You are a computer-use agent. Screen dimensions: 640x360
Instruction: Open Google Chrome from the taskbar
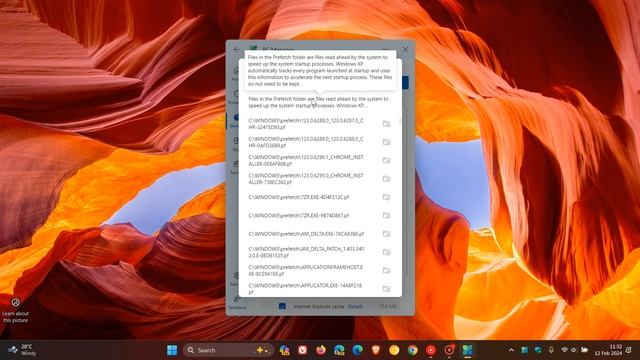pyautogui.click(x=413, y=350)
